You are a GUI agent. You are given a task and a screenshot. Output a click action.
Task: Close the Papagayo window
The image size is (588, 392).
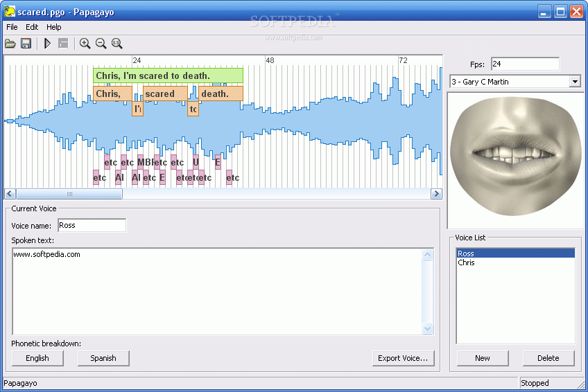click(x=577, y=12)
